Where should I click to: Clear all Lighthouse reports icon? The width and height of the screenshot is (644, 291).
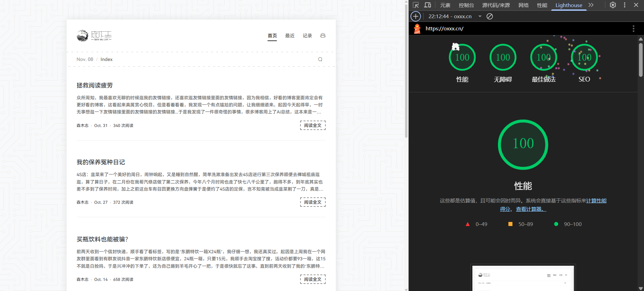point(490,16)
